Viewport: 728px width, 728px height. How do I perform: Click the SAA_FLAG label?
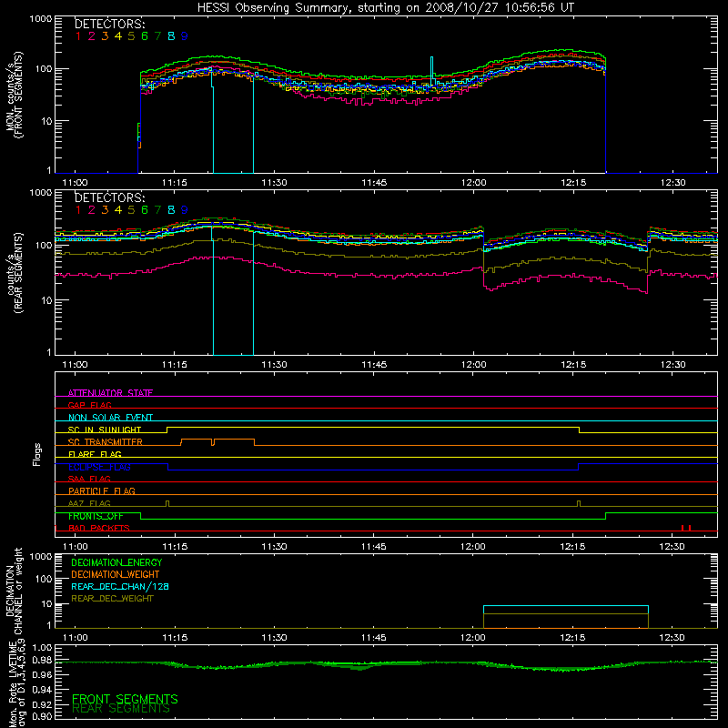[x=89, y=479]
